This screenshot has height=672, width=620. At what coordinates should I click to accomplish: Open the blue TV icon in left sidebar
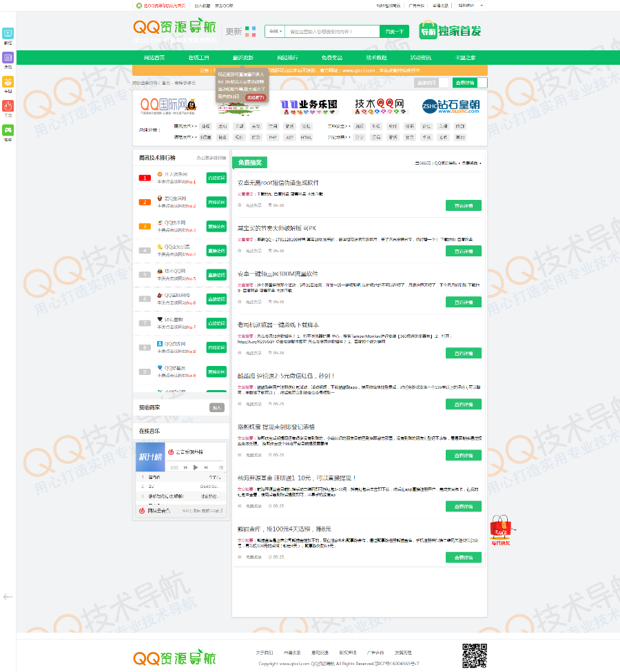8,34
